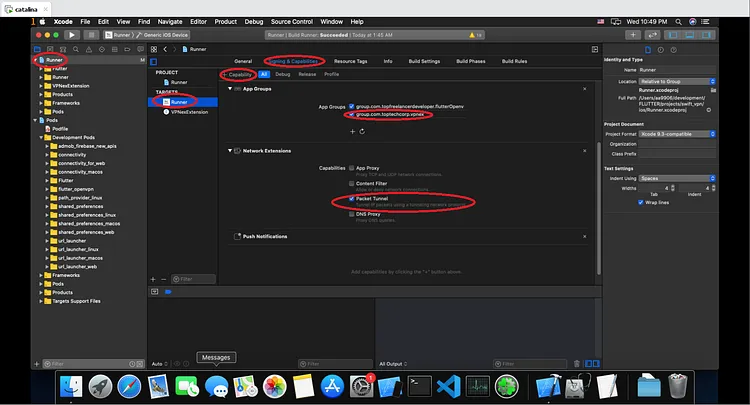Select the All configuration filter
Viewport: 750px width, 405px height.
point(264,75)
